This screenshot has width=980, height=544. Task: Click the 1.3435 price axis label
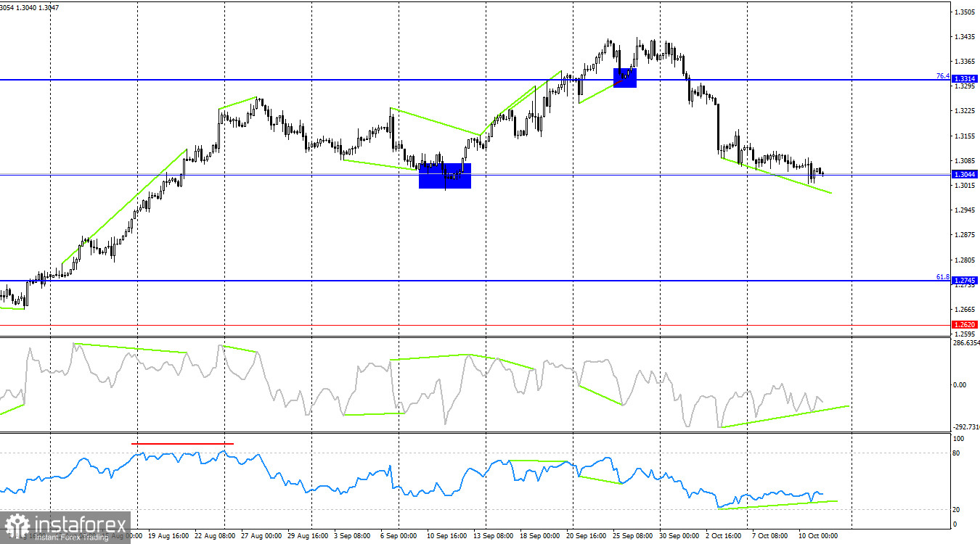tap(965, 37)
